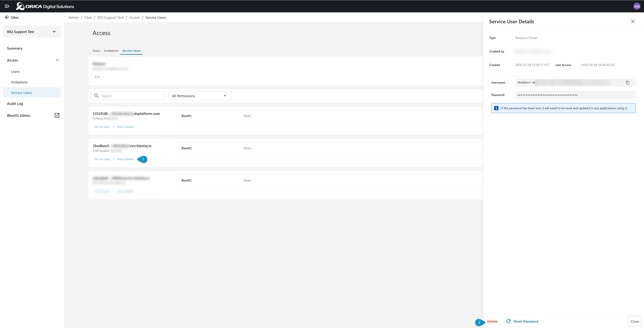Open Audit Log in the sidebar

pyautogui.click(x=15, y=103)
